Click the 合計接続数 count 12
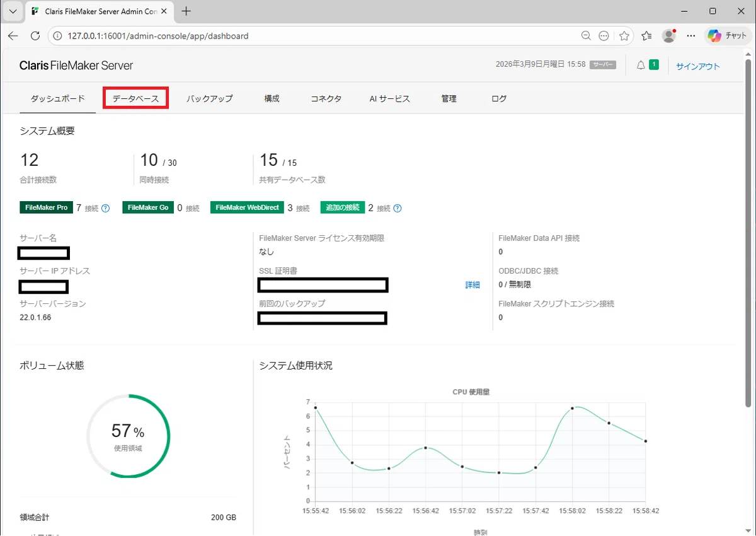The image size is (756, 536). pos(29,160)
